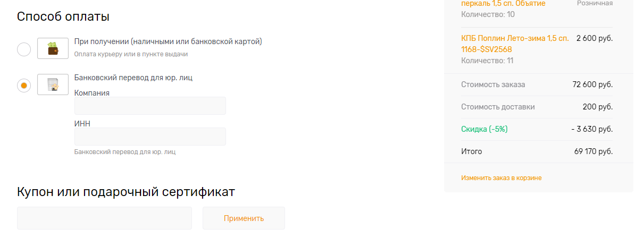
Task: Click the 'При получении (наличными или банковской картой)' label
Action: pyautogui.click(x=168, y=41)
